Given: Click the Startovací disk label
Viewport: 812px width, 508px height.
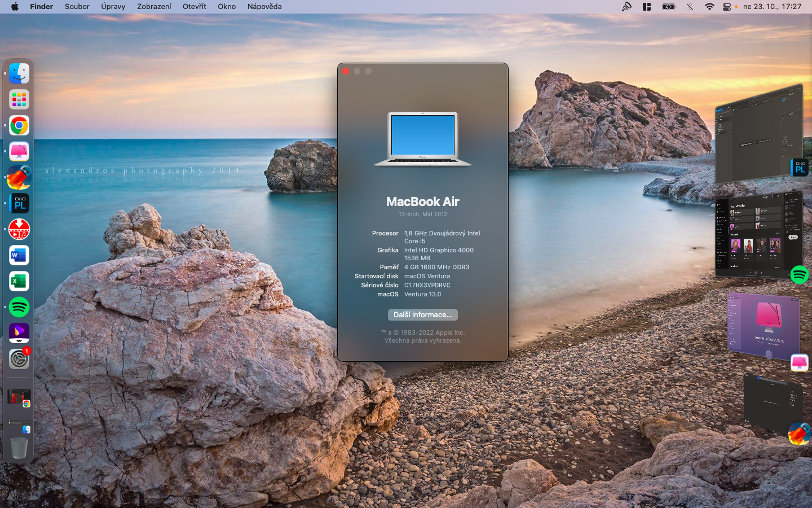Looking at the screenshot, I should click(x=377, y=276).
